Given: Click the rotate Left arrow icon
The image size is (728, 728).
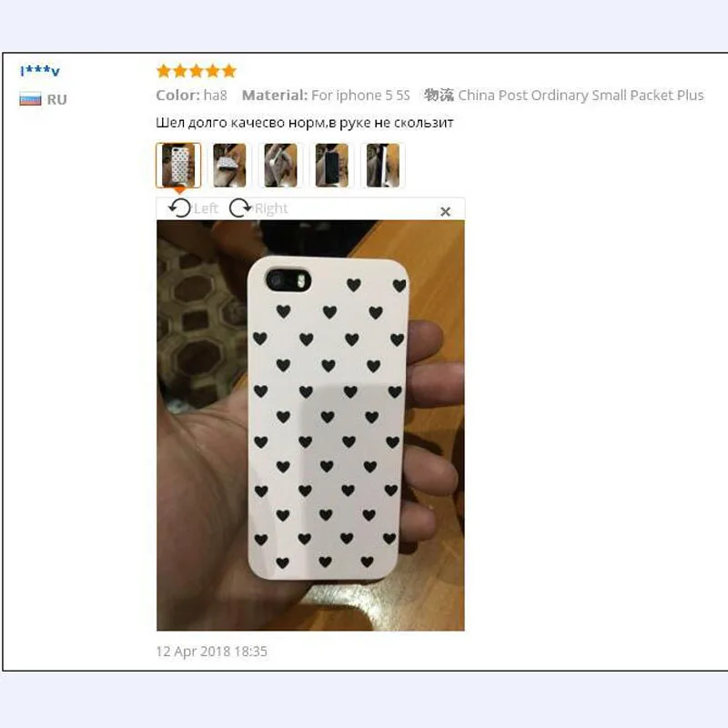Looking at the screenshot, I should point(179,208).
